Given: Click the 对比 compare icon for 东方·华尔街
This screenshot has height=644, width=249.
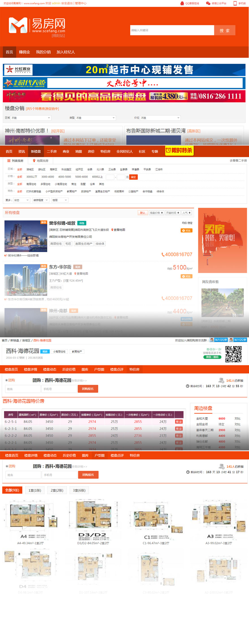Looking at the screenshot, I should click(x=186, y=276).
